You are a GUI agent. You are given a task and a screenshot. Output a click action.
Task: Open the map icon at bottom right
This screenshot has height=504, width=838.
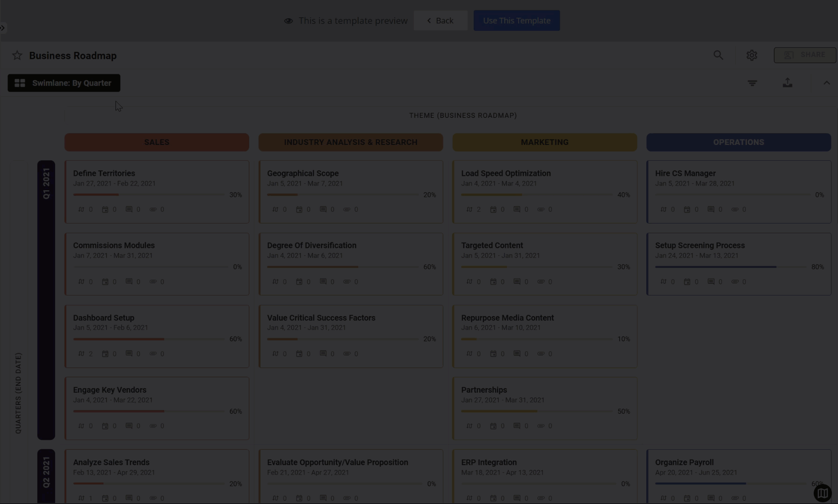click(822, 493)
